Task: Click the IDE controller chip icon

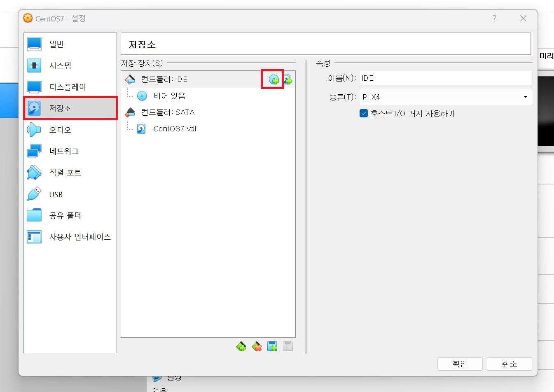Action: point(130,79)
